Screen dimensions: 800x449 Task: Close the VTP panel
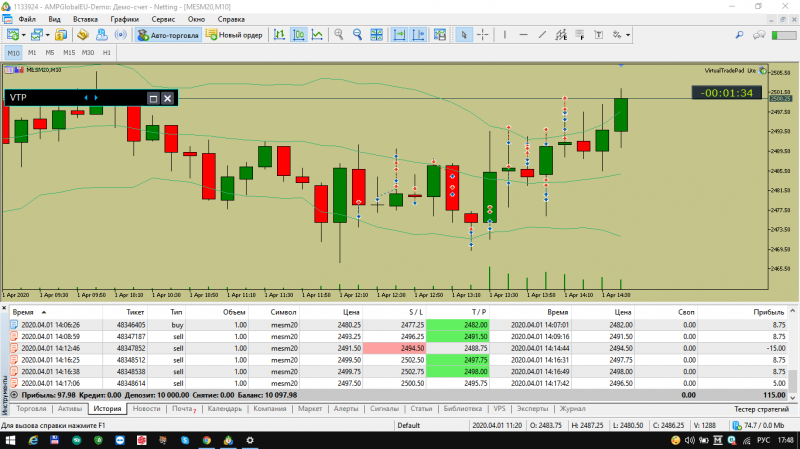point(167,98)
